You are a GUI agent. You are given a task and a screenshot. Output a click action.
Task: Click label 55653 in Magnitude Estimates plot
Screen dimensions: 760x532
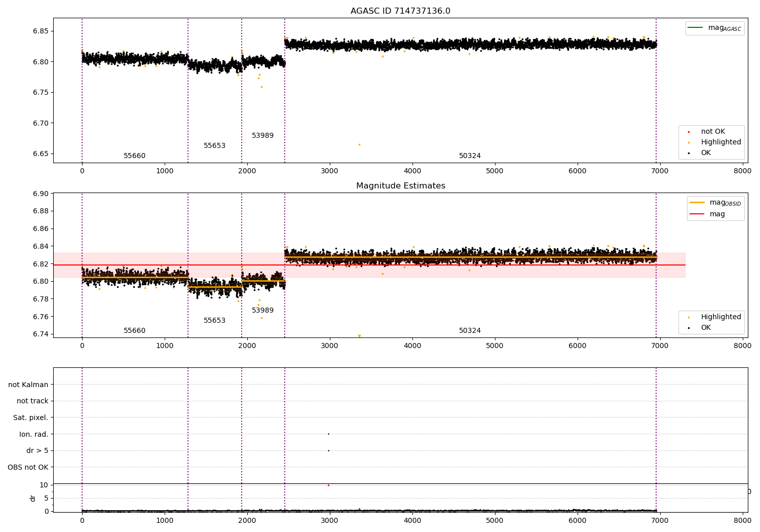click(214, 321)
